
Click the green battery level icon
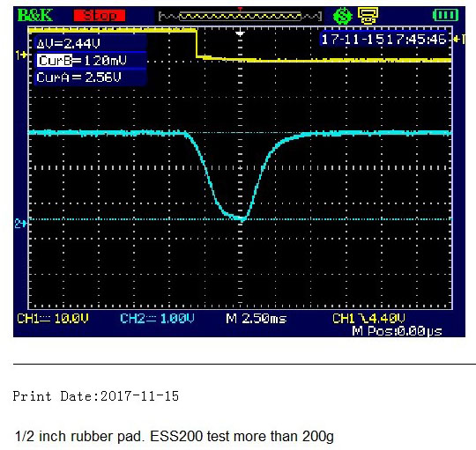click(445, 15)
